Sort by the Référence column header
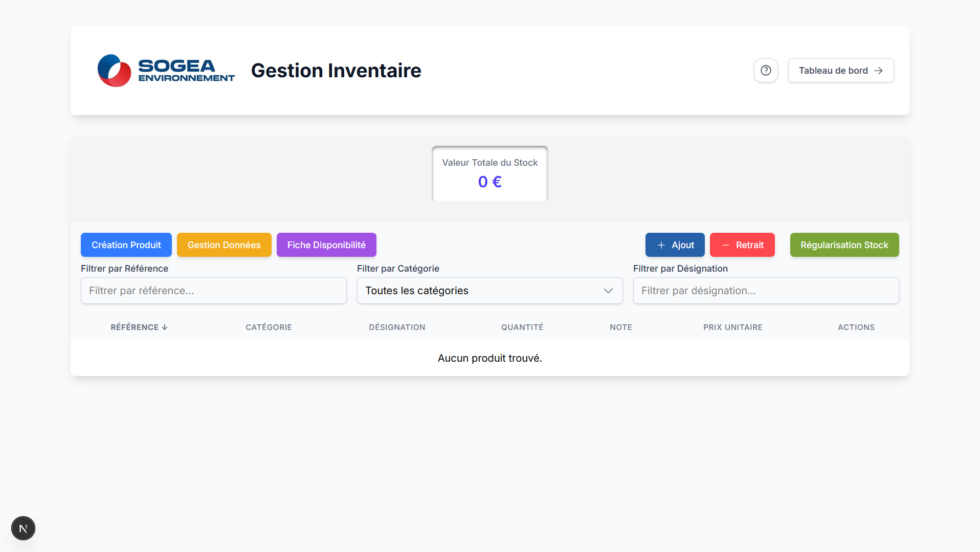Image resolution: width=980 pixels, height=552 pixels. click(x=139, y=327)
